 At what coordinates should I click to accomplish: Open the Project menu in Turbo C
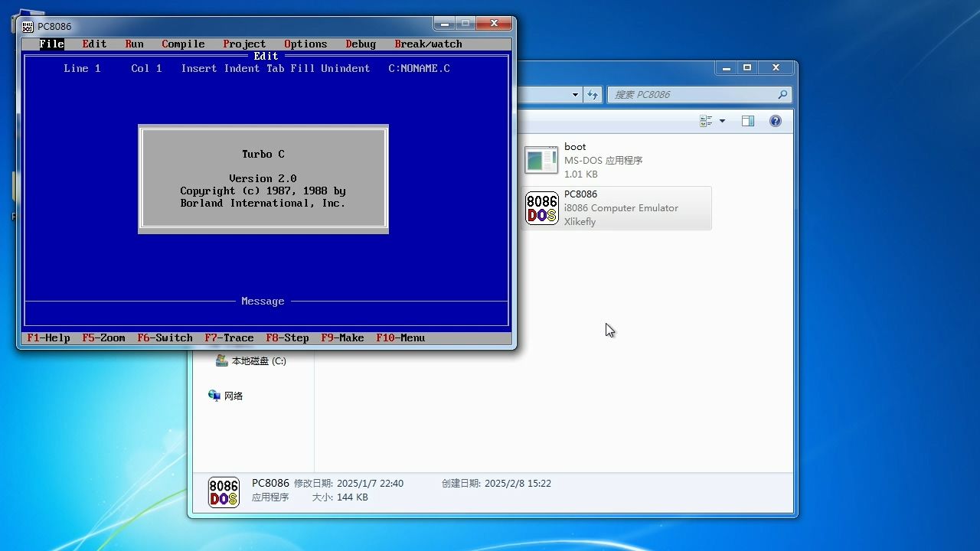tap(245, 44)
